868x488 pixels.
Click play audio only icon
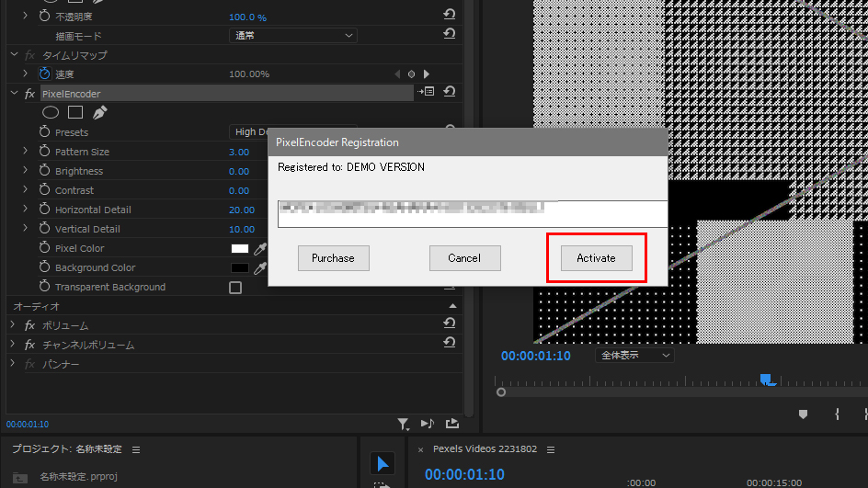point(428,424)
